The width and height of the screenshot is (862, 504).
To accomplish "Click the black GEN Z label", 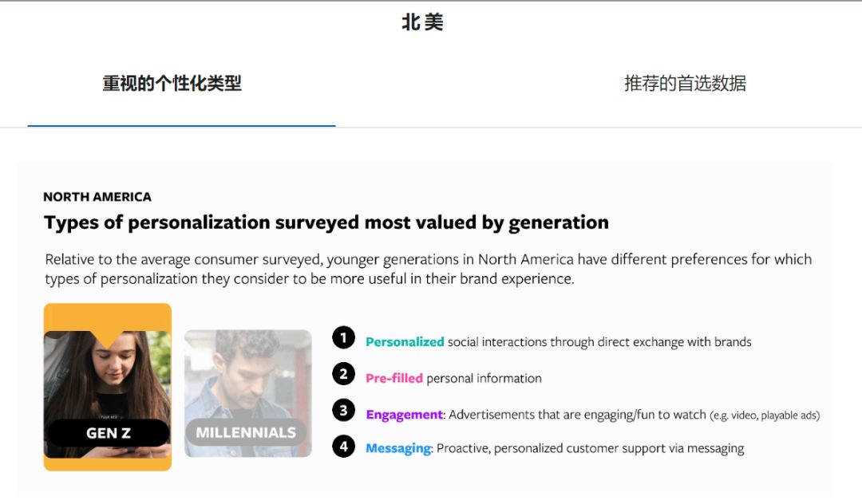I will [x=108, y=433].
